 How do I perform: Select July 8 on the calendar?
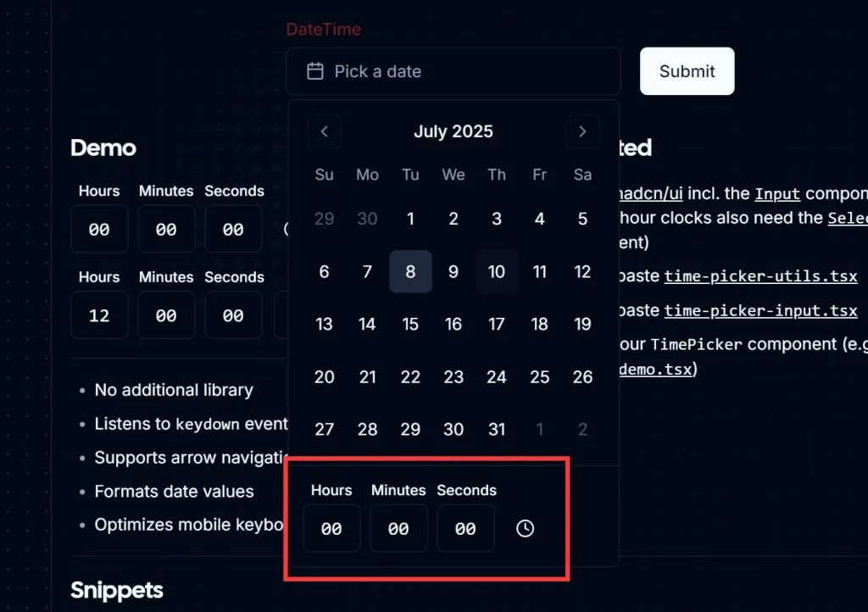(410, 271)
